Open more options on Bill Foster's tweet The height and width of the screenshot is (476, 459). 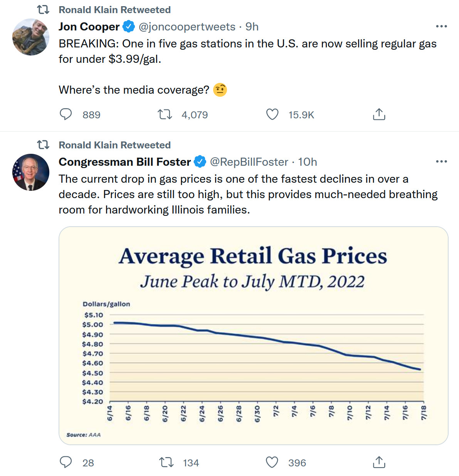point(441,161)
